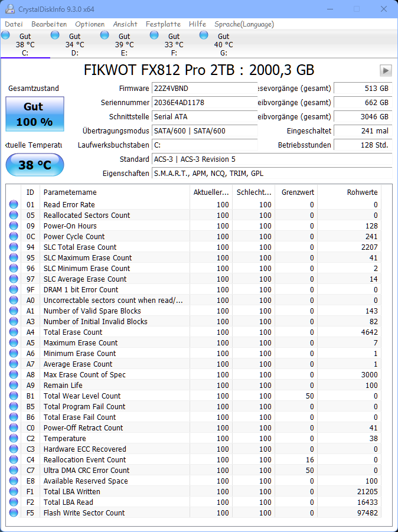Image resolution: width=398 pixels, height=532 pixels.
Task: Click status icon for Total Program Fail Count
Action: pos(14,406)
